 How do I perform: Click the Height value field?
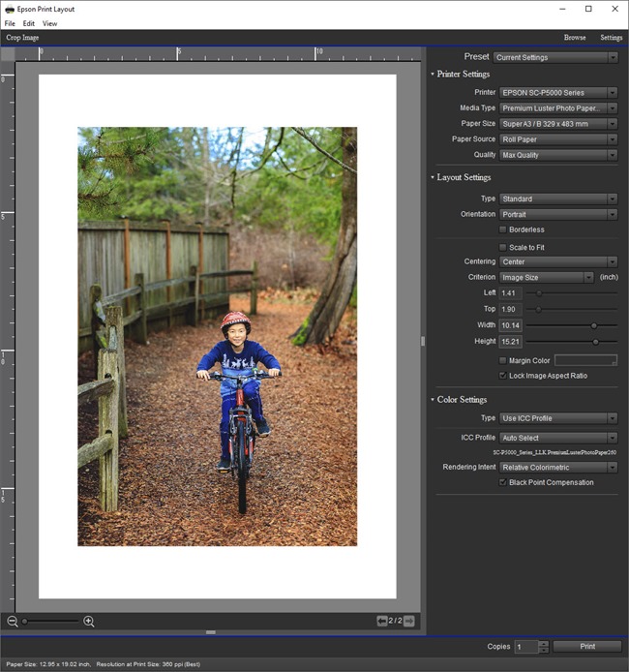pos(510,342)
